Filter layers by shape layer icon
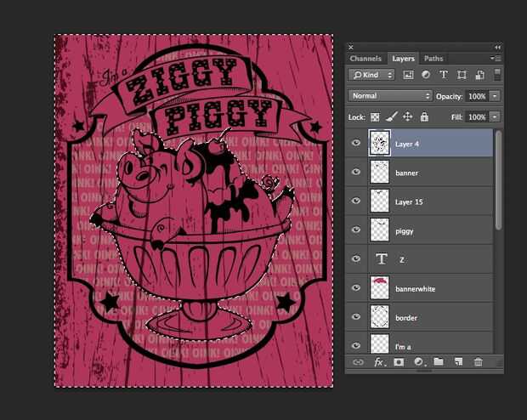The image size is (527, 420). point(462,75)
